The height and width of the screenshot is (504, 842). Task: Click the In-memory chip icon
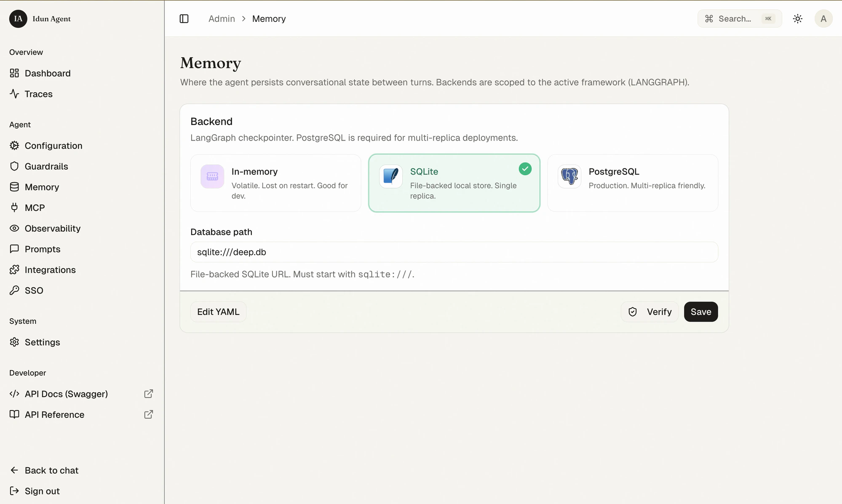(212, 176)
